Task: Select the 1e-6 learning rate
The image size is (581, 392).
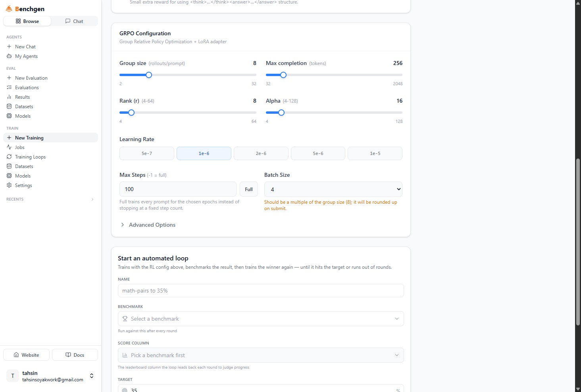Action: (204, 153)
